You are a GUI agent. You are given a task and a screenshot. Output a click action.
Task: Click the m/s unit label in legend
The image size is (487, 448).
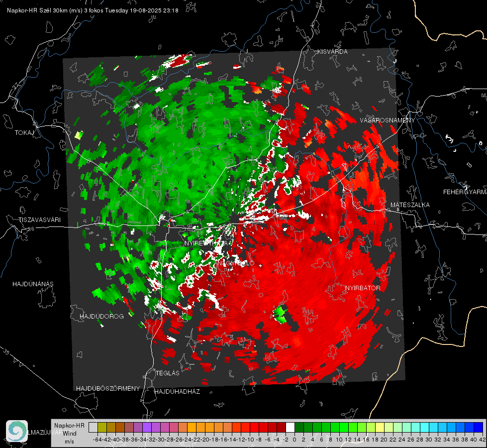pos(69,442)
